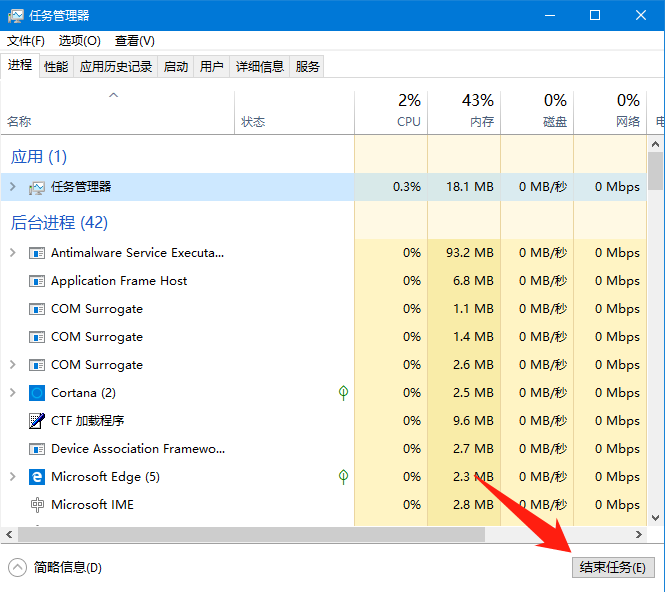Expand the Antimalware Service Executable entry
665x592 pixels.
12,253
